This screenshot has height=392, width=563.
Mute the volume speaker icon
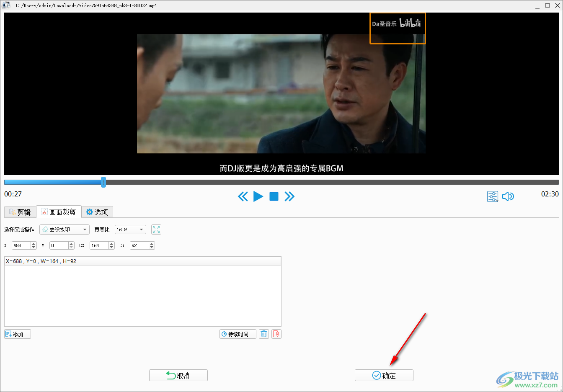(508, 196)
